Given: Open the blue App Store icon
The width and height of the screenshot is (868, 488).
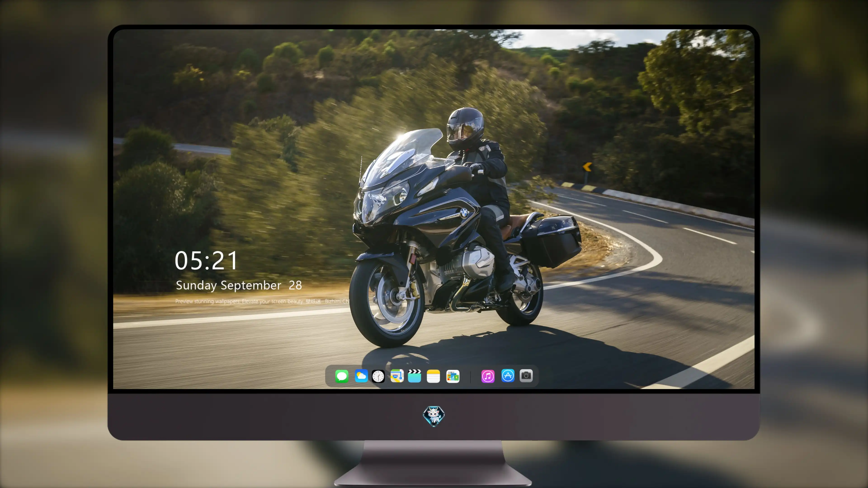Looking at the screenshot, I should 508,376.
